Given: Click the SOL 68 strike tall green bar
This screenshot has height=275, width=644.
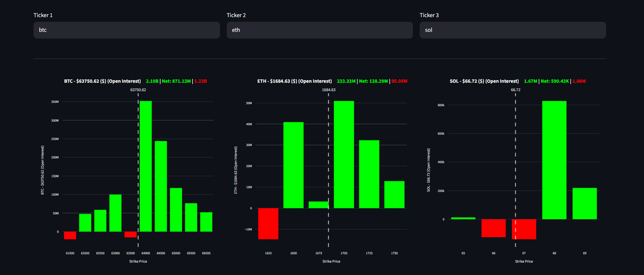Looking at the screenshot, I should (554, 160).
